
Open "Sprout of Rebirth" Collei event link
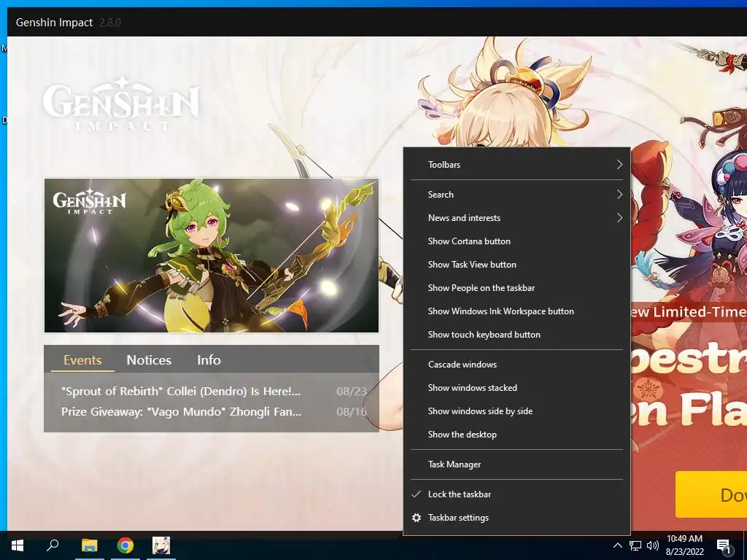coord(181,392)
